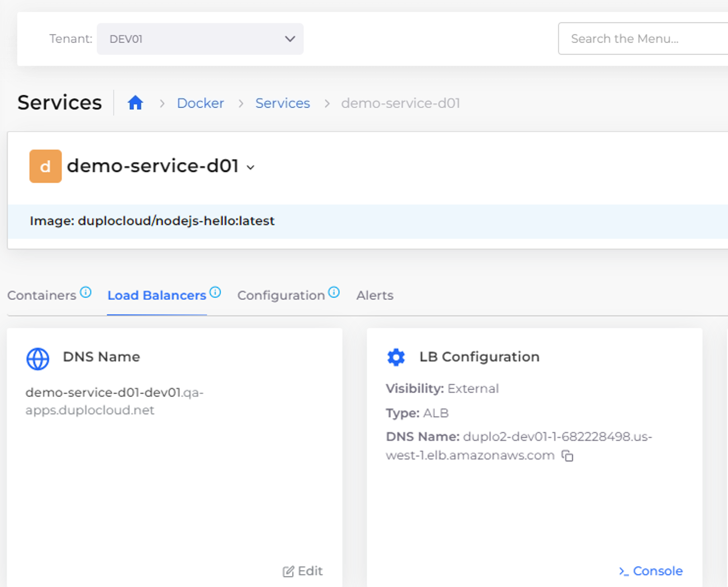This screenshot has height=587, width=728.
Task: Click the Search the Menu input field
Action: pyautogui.click(x=643, y=39)
